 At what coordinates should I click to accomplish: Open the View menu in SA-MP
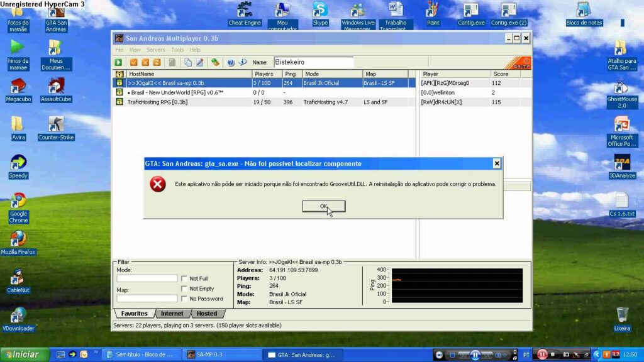coord(135,50)
